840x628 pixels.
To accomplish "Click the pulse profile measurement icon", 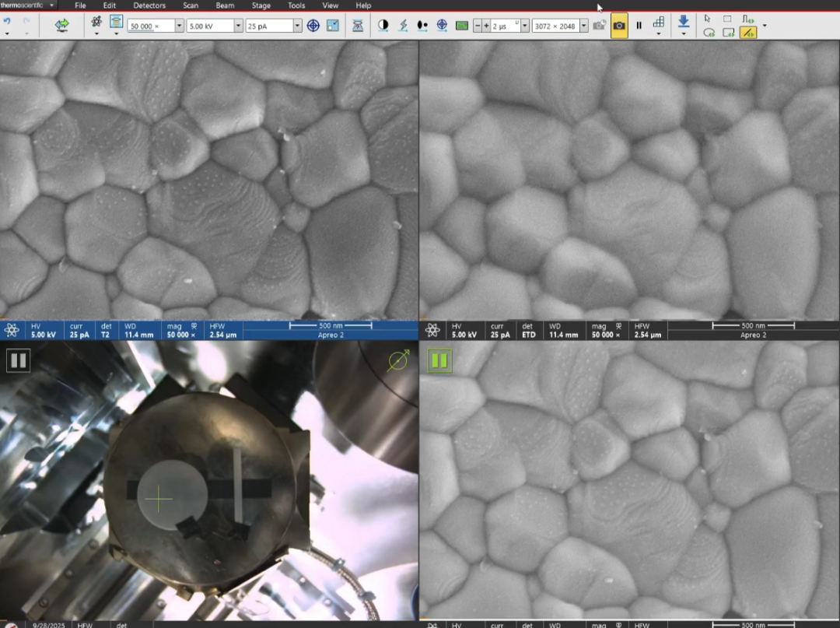I will [748, 19].
